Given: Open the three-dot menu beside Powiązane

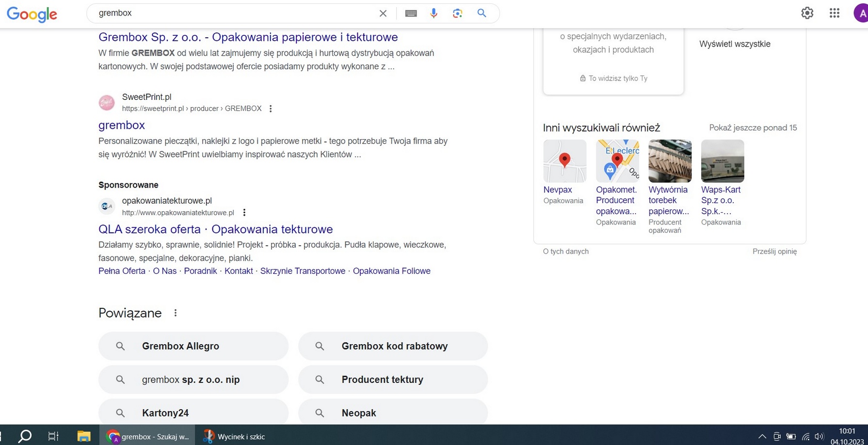Looking at the screenshot, I should point(176,313).
